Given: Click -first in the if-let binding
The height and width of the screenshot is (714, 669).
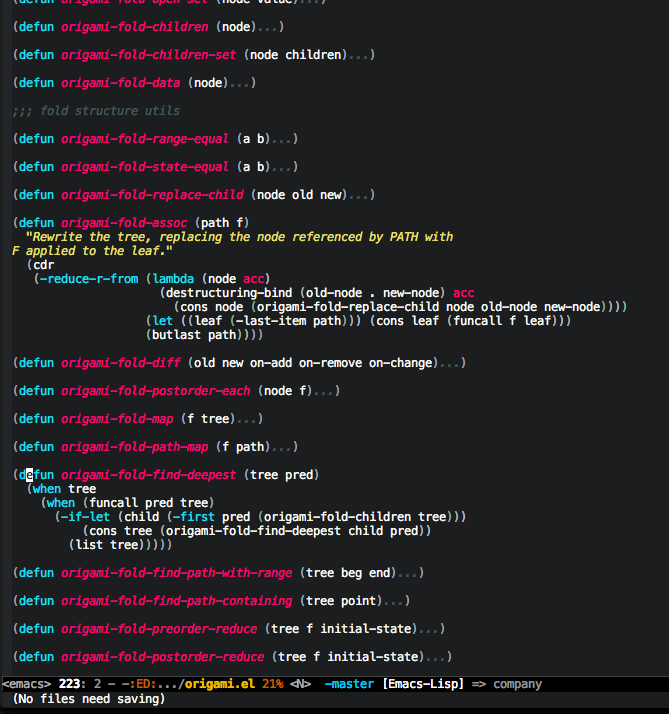Looking at the screenshot, I should click(x=194, y=517).
